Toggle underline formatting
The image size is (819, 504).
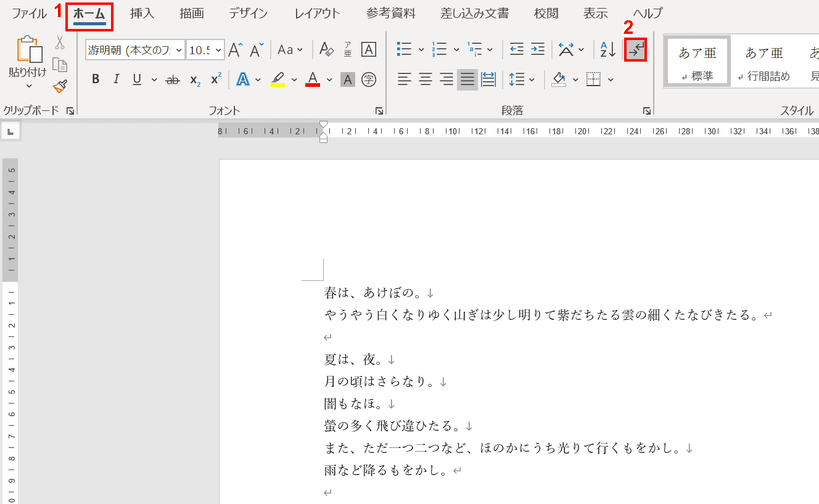coord(137,79)
